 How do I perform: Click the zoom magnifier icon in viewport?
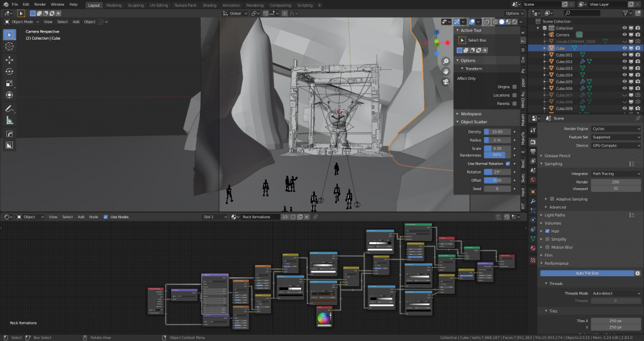[x=445, y=61]
